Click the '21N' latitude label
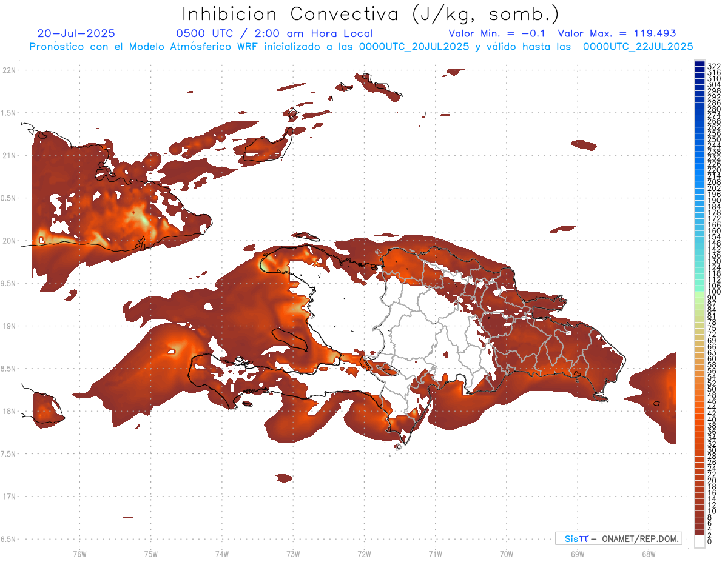728x562 pixels. [9, 155]
